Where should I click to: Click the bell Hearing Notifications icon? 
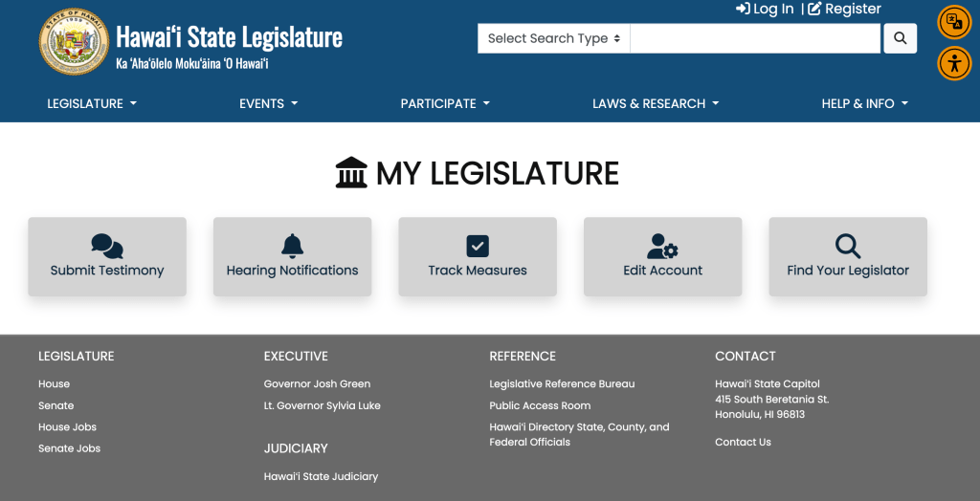[x=292, y=246]
